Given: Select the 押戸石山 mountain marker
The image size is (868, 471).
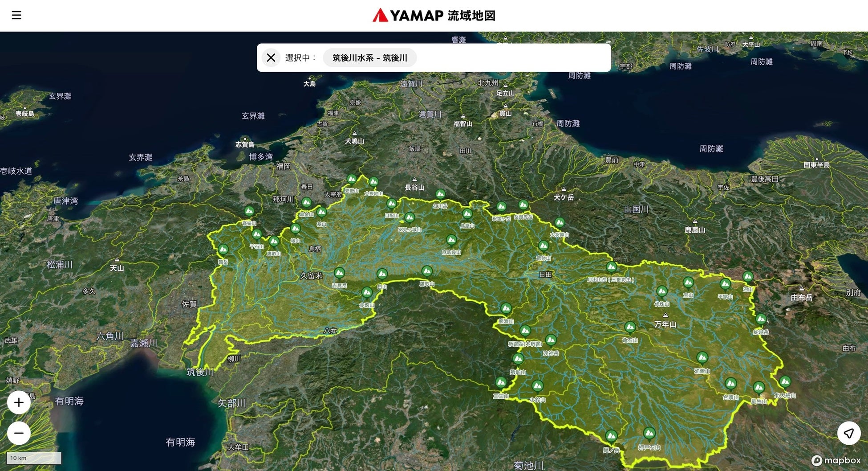Looking at the screenshot, I should (649, 434).
